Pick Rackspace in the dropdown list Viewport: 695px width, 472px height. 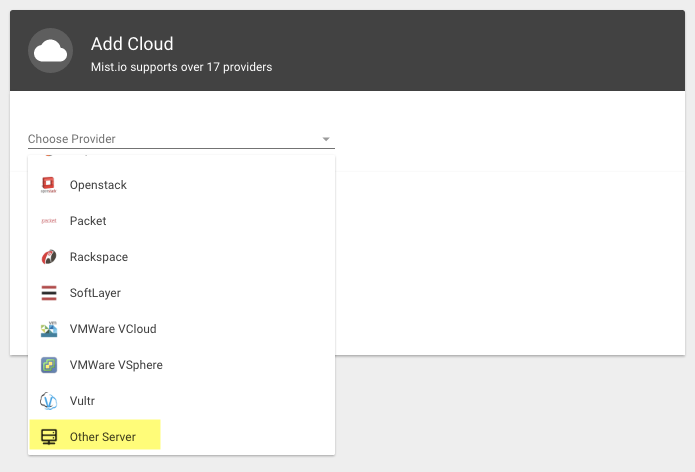click(181, 257)
